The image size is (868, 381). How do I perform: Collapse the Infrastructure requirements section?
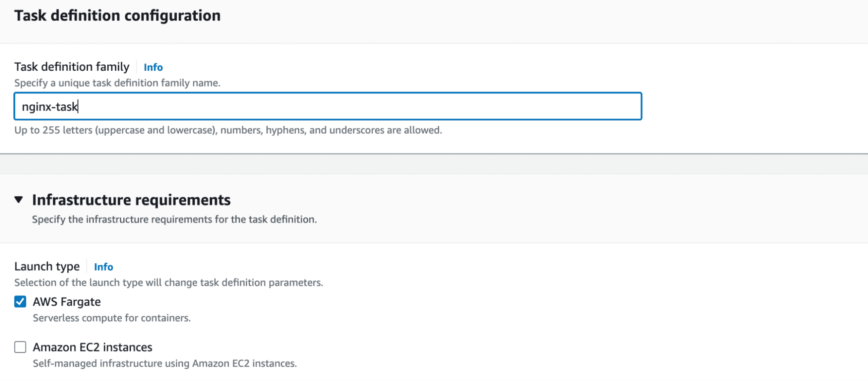coord(19,200)
